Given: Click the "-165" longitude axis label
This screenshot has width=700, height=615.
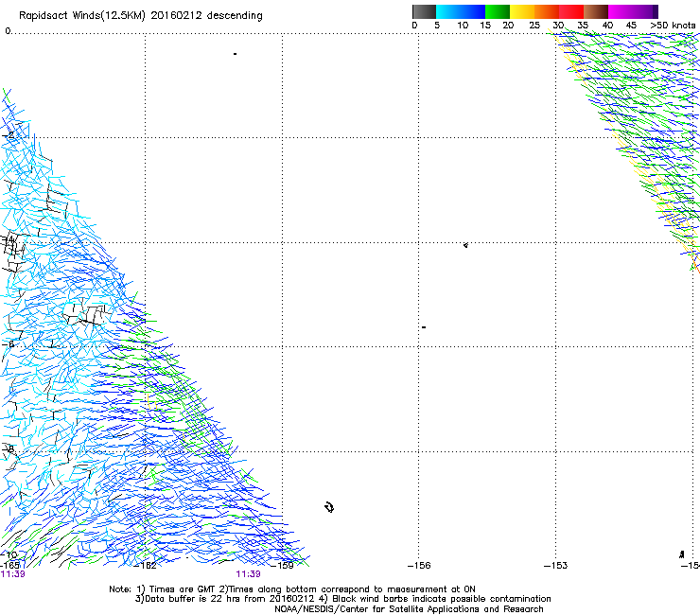Looking at the screenshot, I should tap(9, 566).
